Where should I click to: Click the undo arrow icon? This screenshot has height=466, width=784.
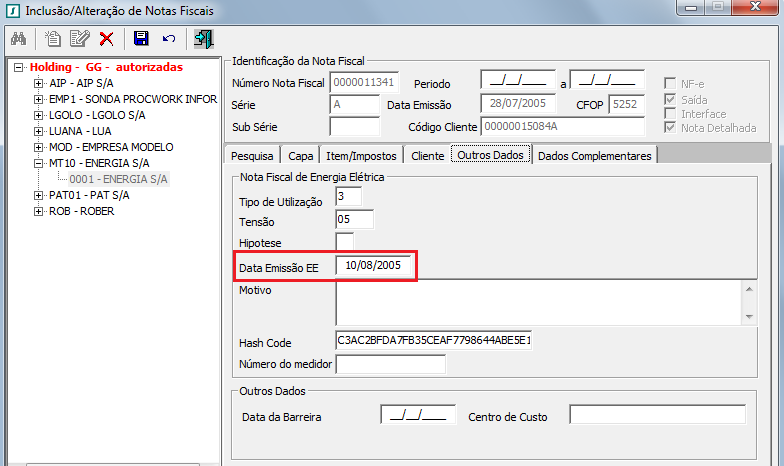[x=168, y=39]
